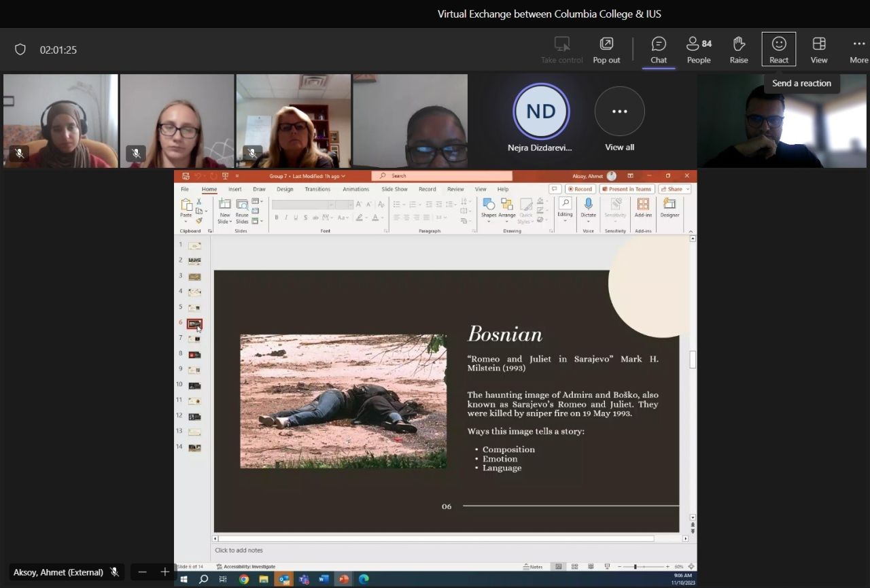This screenshot has height=588, width=870.
Task: Open the Designer pane in PowerPoint
Action: pos(669,207)
